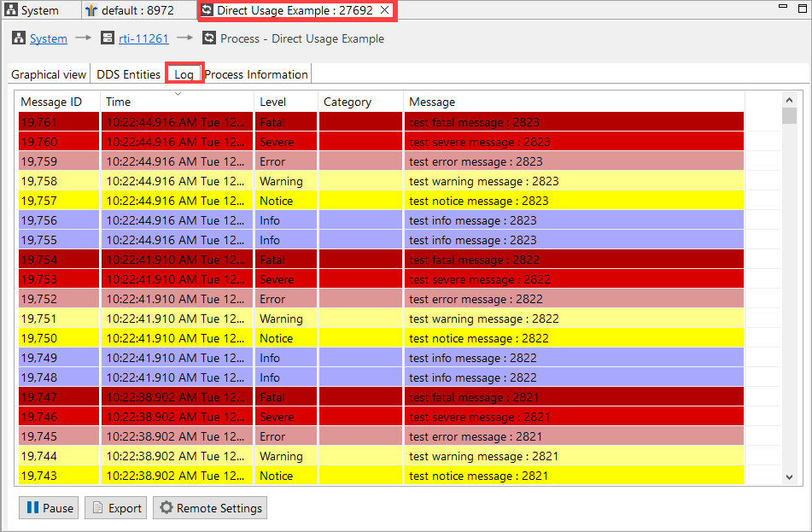
Task: Export the log messages
Action: (x=116, y=508)
